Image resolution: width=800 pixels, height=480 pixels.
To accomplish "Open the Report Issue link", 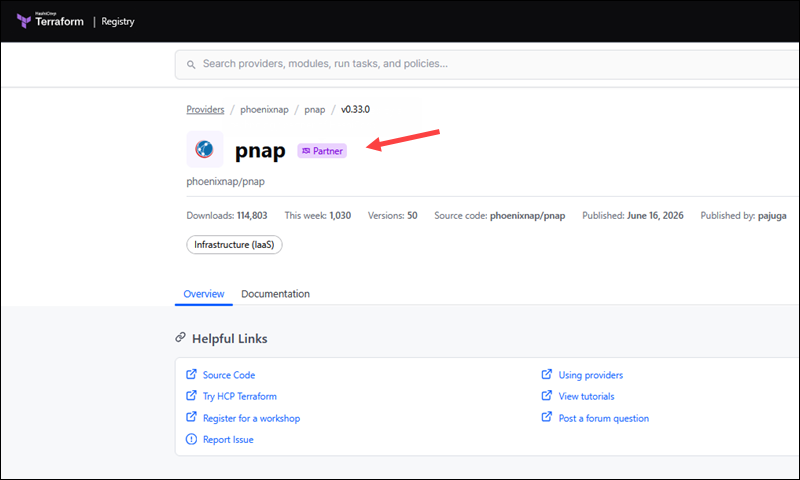I will click(x=228, y=440).
